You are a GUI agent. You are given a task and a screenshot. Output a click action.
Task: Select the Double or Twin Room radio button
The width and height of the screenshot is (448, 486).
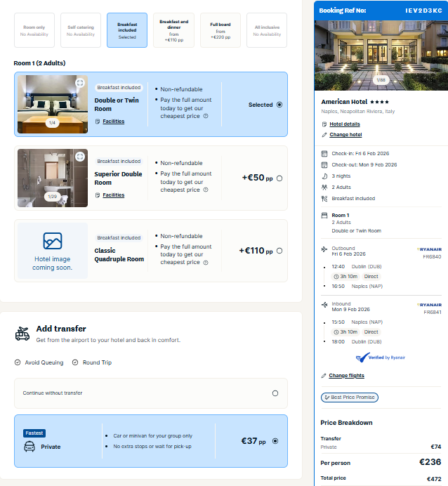coord(279,105)
